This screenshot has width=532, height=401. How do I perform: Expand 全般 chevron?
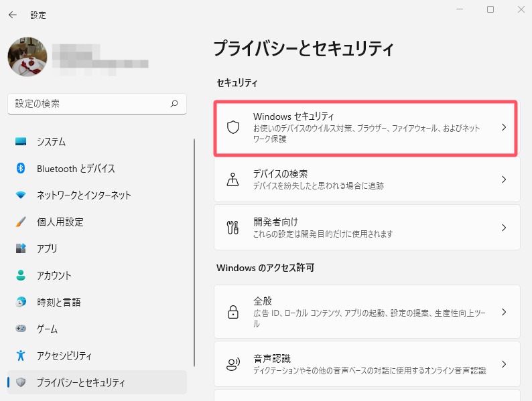pos(504,312)
